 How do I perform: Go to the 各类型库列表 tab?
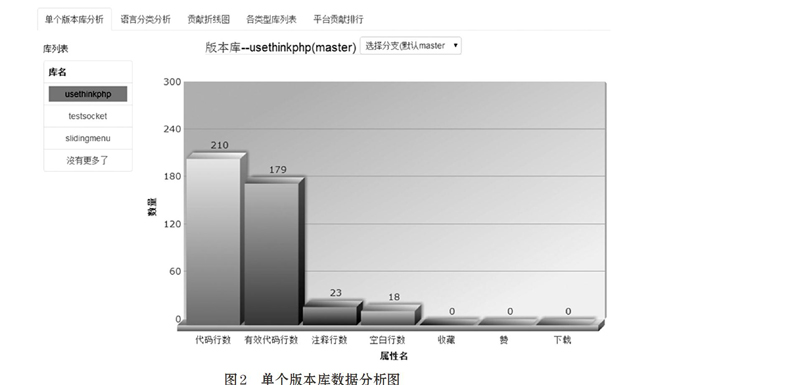(271, 19)
